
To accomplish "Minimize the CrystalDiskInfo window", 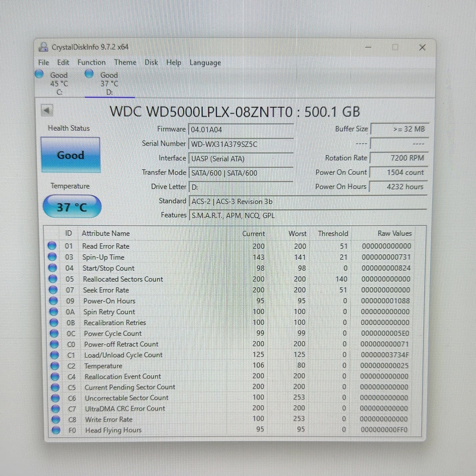I will (x=368, y=47).
